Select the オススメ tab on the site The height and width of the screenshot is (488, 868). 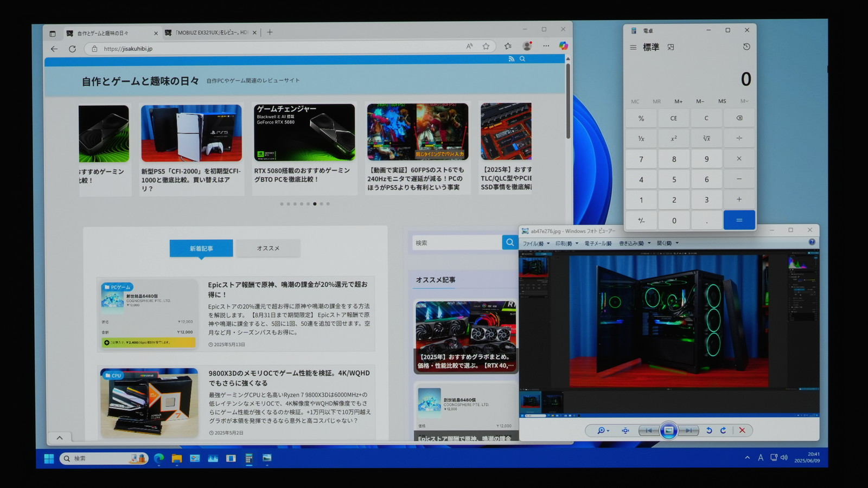pyautogui.click(x=268, y=248)
